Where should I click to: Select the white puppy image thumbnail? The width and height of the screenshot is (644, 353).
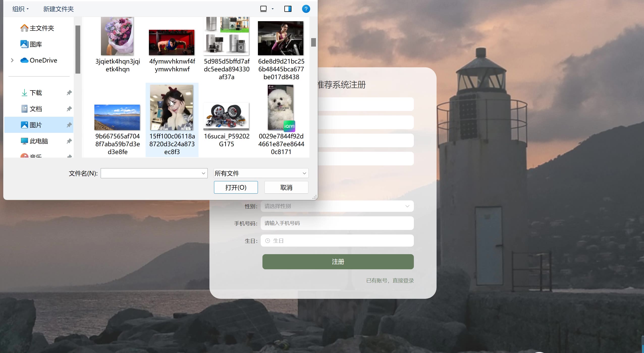(281, 108)
